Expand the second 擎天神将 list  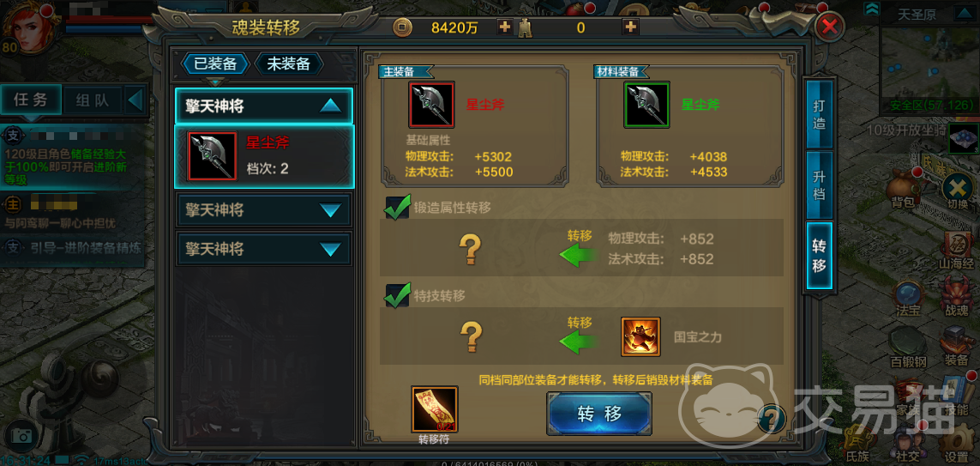tap(264, 209)
